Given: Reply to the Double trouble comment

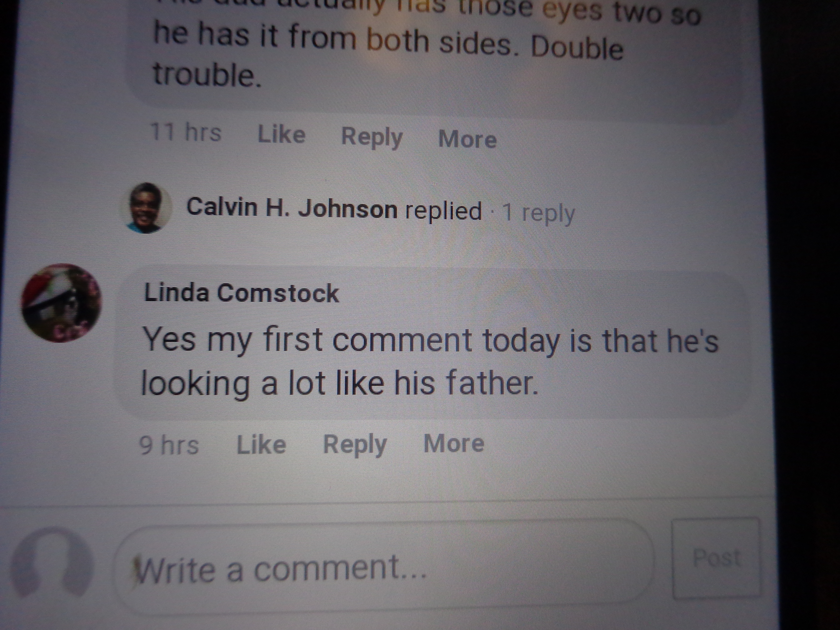Looking at the screenshot, I should [x=372, y=137].
